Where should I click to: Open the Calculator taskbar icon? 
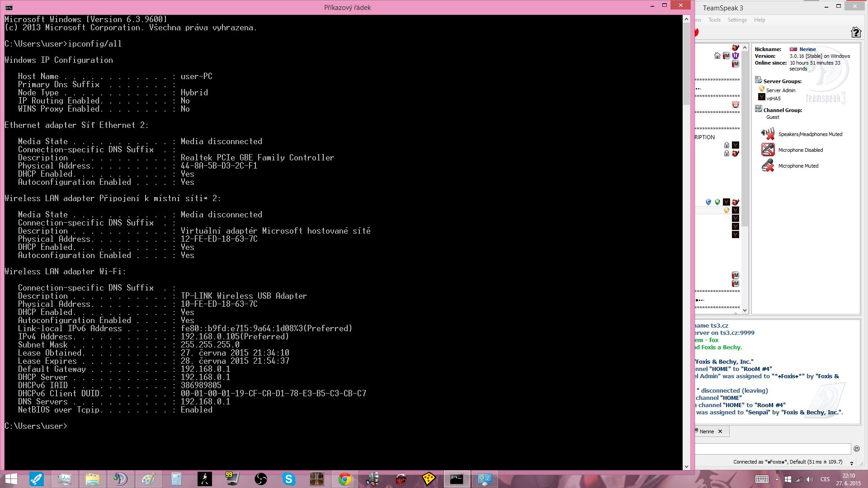[176, 479]
